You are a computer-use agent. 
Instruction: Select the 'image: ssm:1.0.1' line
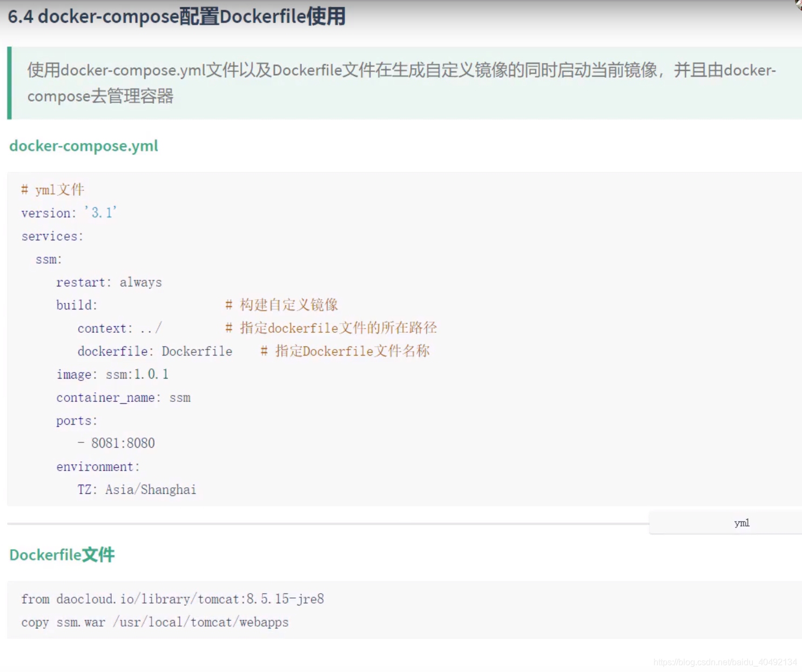[x=112, y=374]
